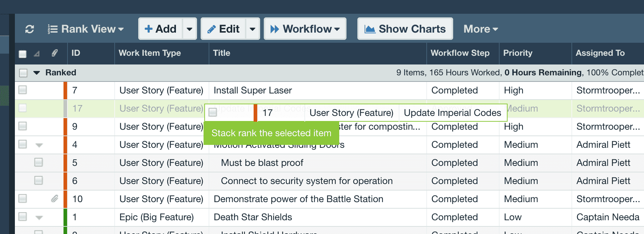This screenshot has height=234, width=644.
Task: Open the More menu
Action: pyautogui.click(x=480, y=29)
